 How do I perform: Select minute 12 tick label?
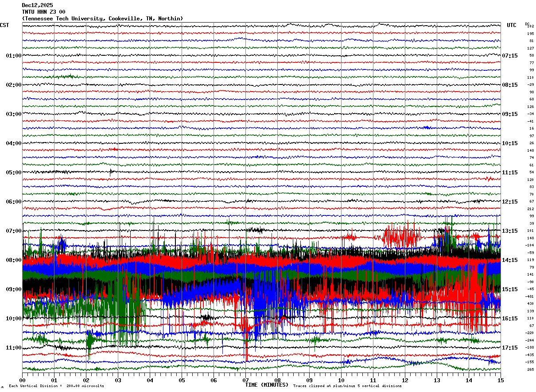click(405, 380)
